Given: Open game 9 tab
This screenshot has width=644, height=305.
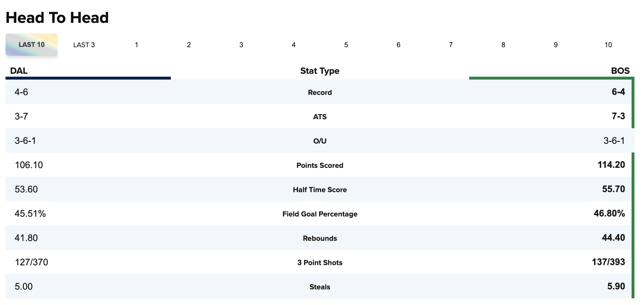Looking at the screenshot, I should [x=556, y=45].
